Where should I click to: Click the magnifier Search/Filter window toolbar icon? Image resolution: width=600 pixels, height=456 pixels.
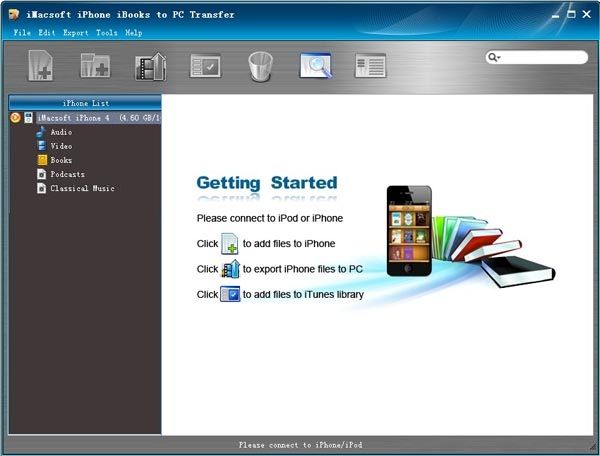[x=316, y=65]
